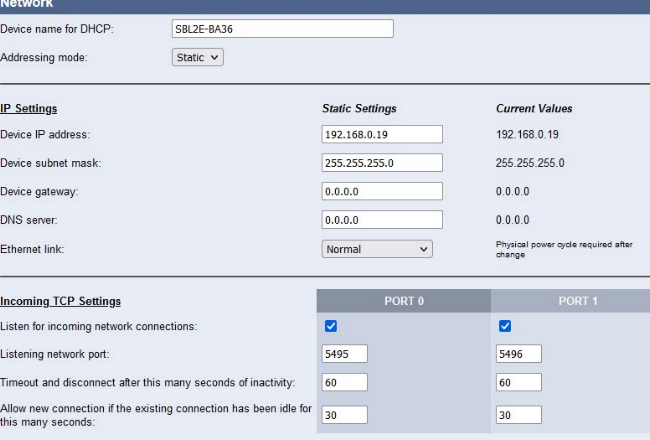
Task: Click the Current Values column heading
Action: pyautogui.click(x=534, y=109)
